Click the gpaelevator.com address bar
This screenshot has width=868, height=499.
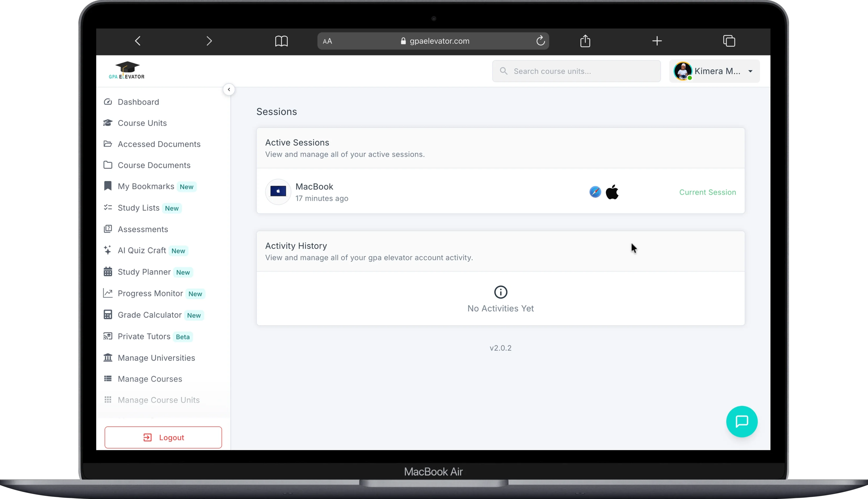click(433, 41)
